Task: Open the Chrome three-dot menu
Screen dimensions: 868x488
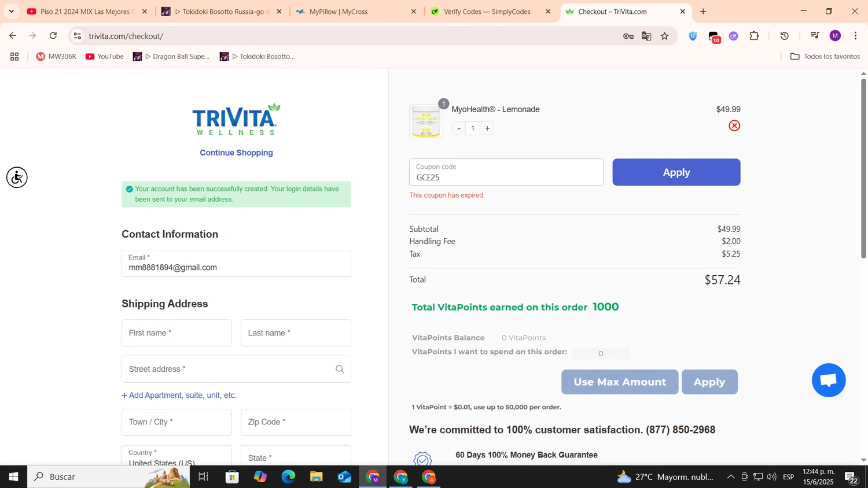Action: [x=855, y=36]
